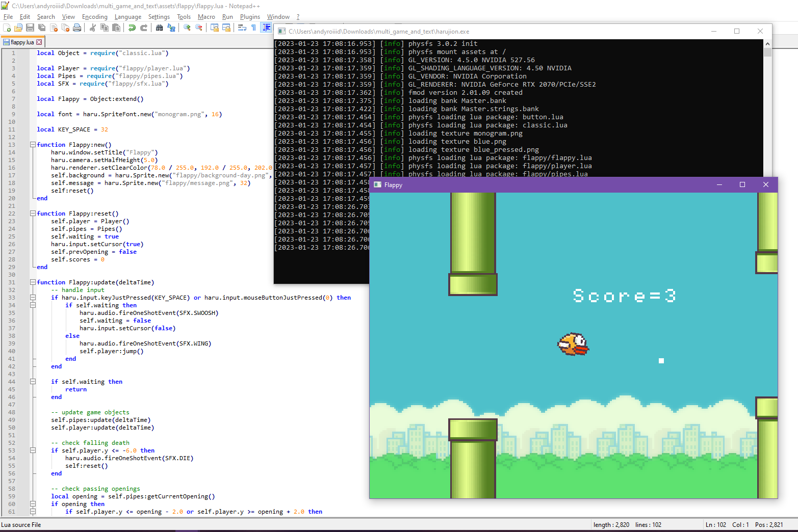Click the 'length : 2,820' status bar field

point(611,525)
